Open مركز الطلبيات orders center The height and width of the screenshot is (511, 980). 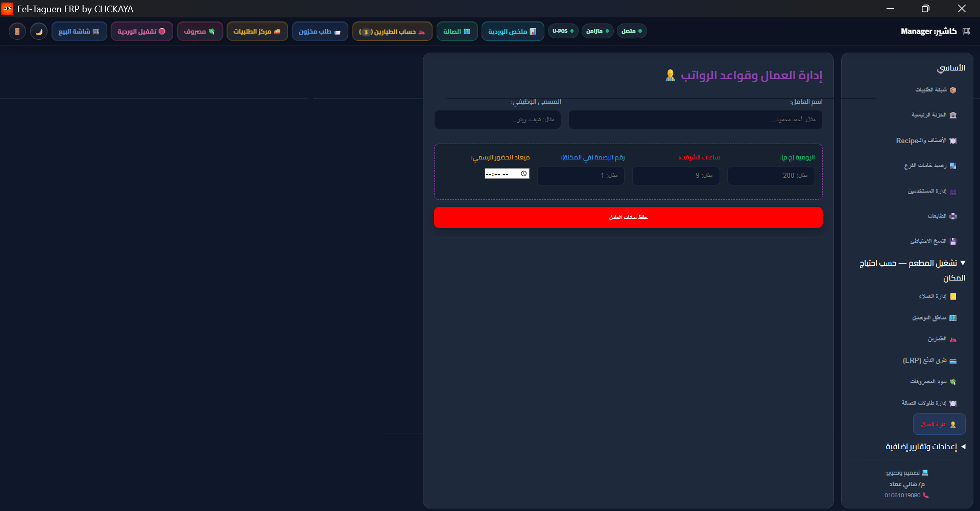point(257,31)
